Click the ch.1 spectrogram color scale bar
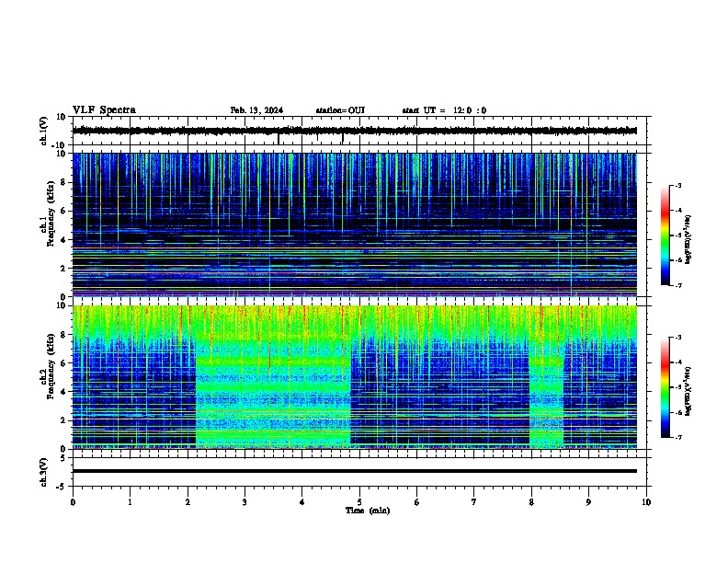Viewport: 728px width, 563px height. (665, 236)
